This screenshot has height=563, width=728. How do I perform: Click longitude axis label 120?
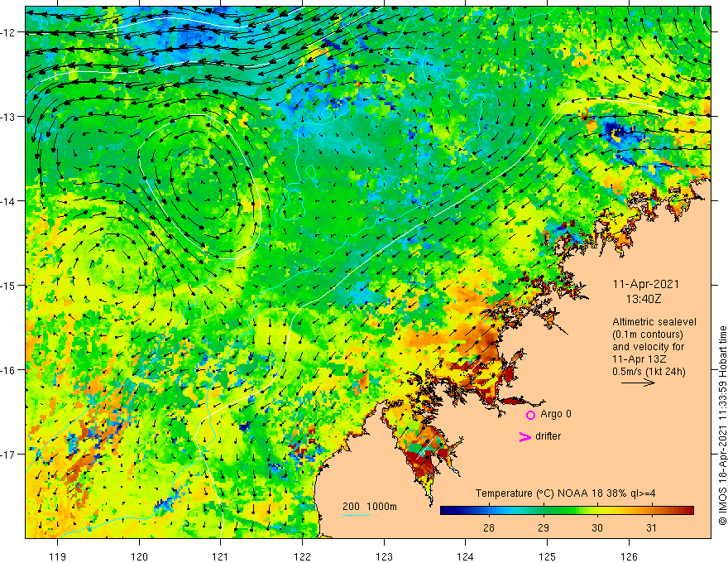click(139, 556)
